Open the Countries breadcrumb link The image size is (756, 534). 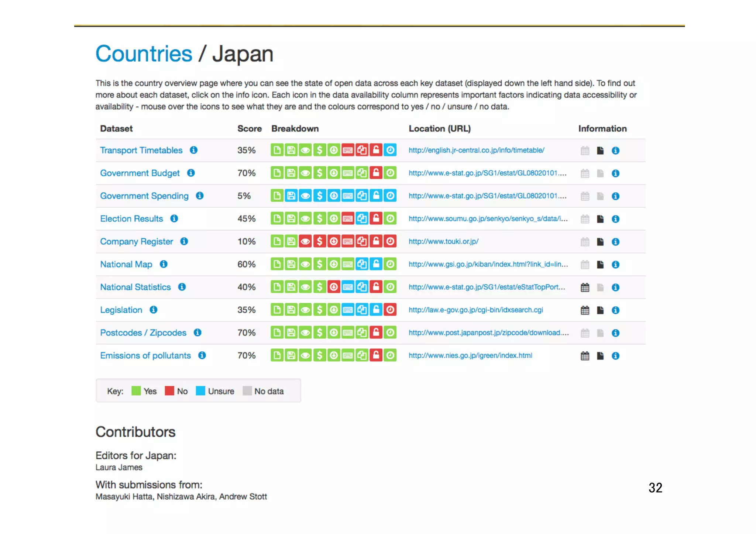144,54
